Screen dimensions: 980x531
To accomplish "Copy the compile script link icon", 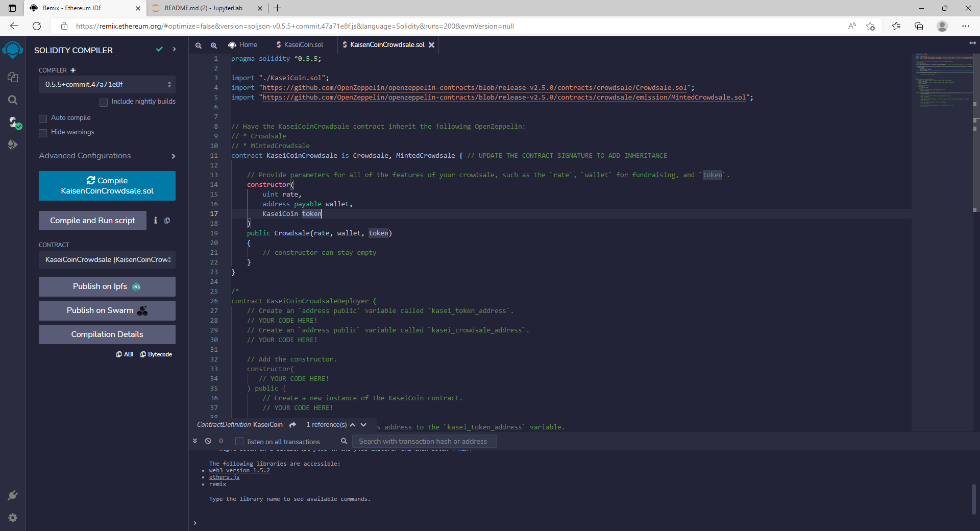I will pyautogui.click(x=167, y=221).
